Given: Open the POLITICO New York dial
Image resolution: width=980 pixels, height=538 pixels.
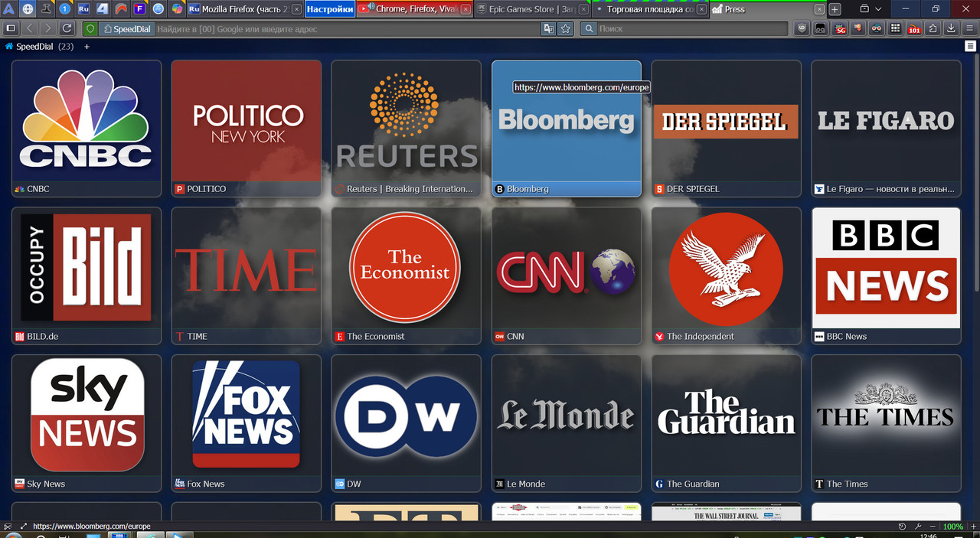Looking at the screenshot, I should click(247, 129).
